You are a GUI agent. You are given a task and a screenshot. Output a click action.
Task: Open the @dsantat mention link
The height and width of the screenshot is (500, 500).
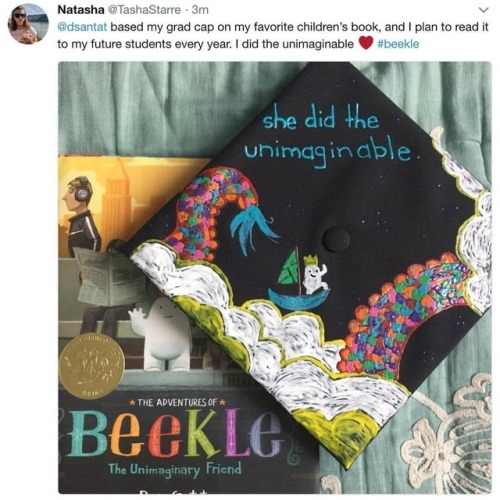82,27
